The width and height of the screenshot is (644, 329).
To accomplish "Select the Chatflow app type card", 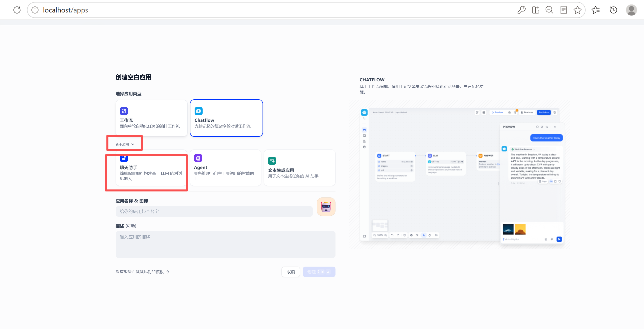I will (226, 118).
